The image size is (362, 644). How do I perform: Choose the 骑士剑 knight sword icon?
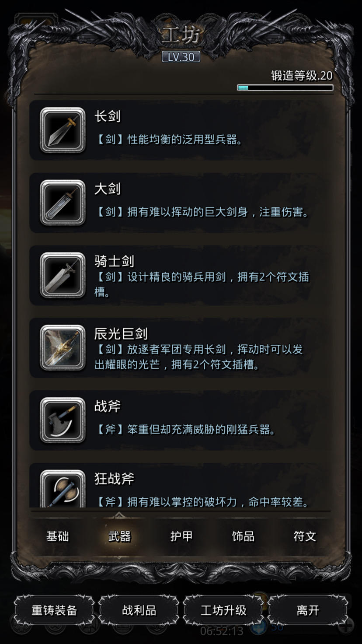(x=63, y=275)
